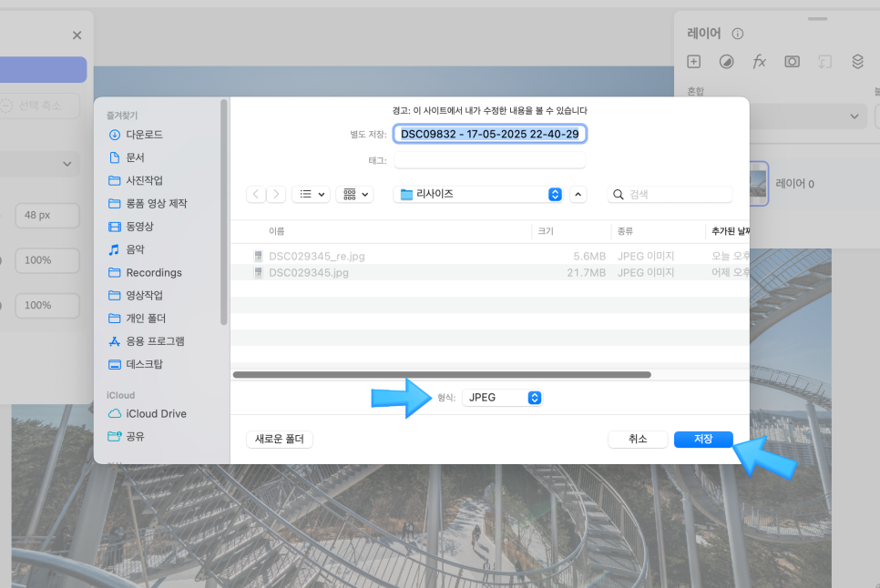Click the 저장 (Save) button
This screenshot has width=880, height=588.
tap(703, 439)
